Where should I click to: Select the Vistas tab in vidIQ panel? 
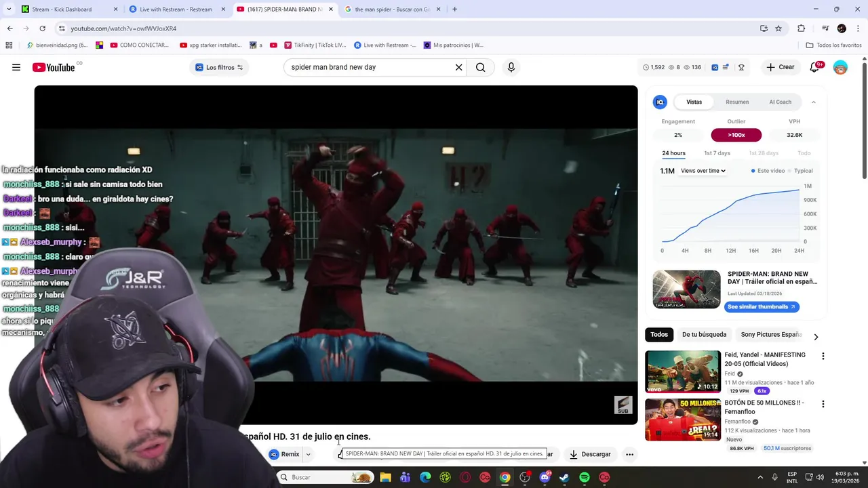(x=694, y=102)
